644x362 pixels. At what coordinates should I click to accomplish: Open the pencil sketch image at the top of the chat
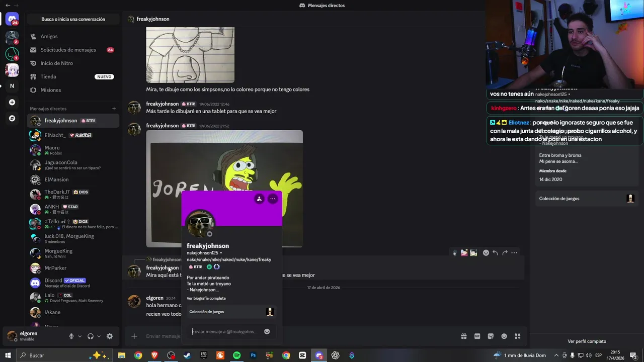pyautogui.click(x=190, y=55)
